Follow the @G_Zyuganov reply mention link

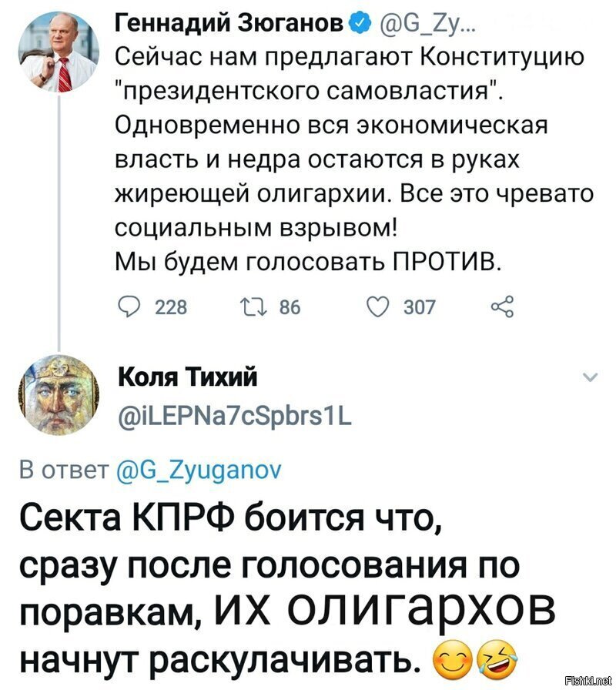(x=198, y=471)
